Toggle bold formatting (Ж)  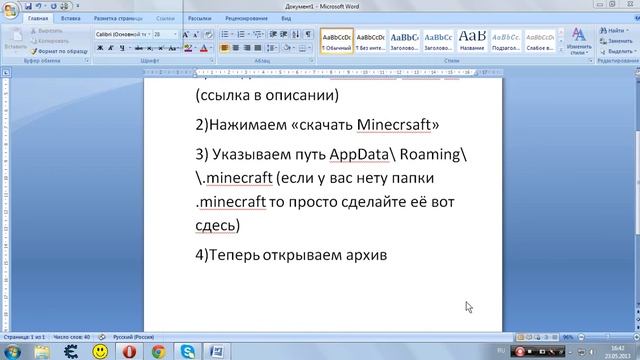[x=100, y=48]
